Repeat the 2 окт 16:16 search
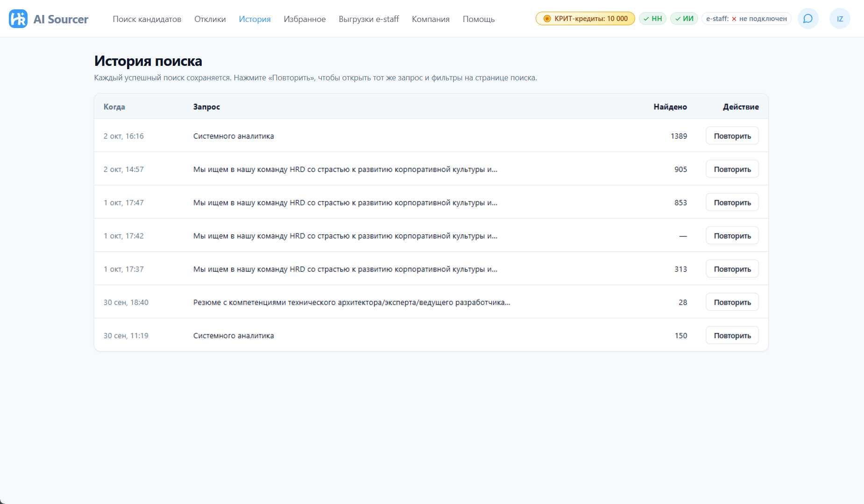This screenshot has height=504, width=864. click(732, 136)
